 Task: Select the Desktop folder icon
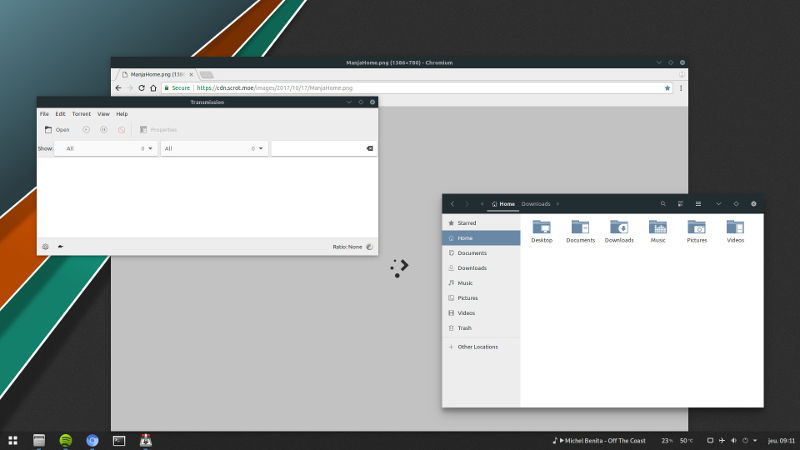[x=542, y=227]
